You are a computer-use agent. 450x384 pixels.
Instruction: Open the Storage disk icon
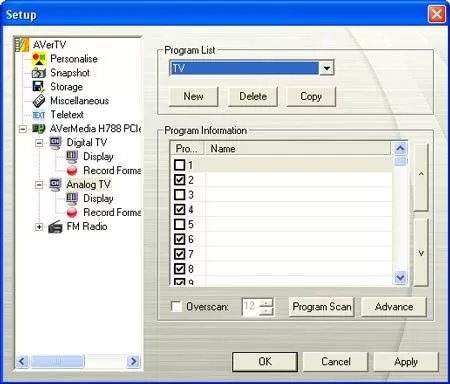point(38,87)
